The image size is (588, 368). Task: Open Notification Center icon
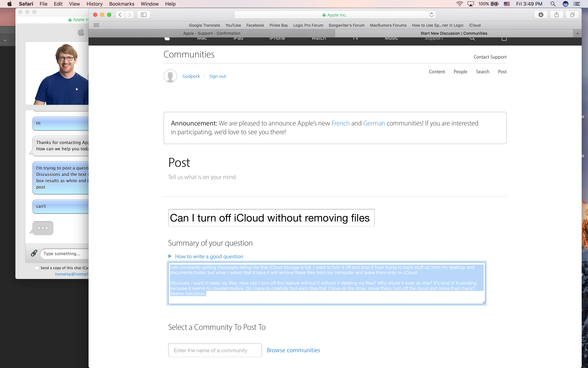point(577,4)
